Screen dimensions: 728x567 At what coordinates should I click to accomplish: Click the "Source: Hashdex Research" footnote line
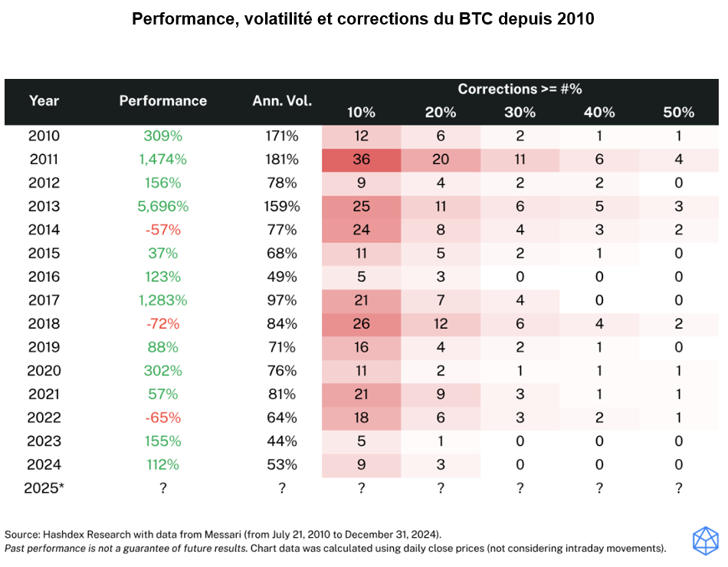point(223,533)
